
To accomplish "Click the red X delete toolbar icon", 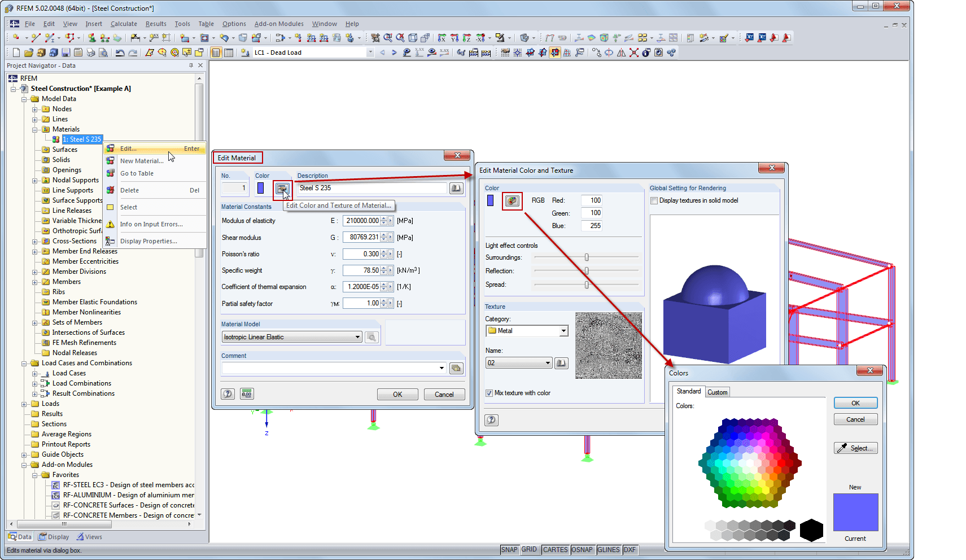I will [633, 53].
